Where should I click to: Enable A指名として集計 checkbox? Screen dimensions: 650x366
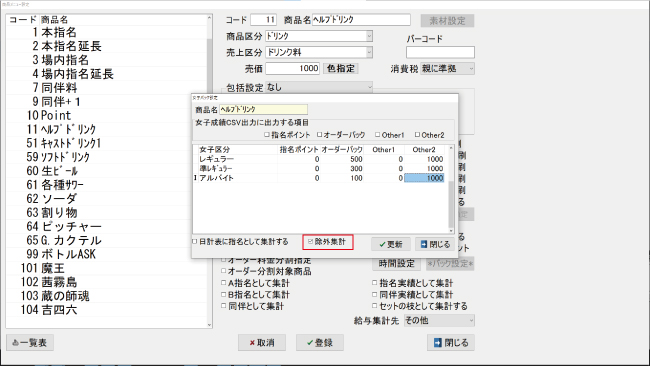click(224, 283)
